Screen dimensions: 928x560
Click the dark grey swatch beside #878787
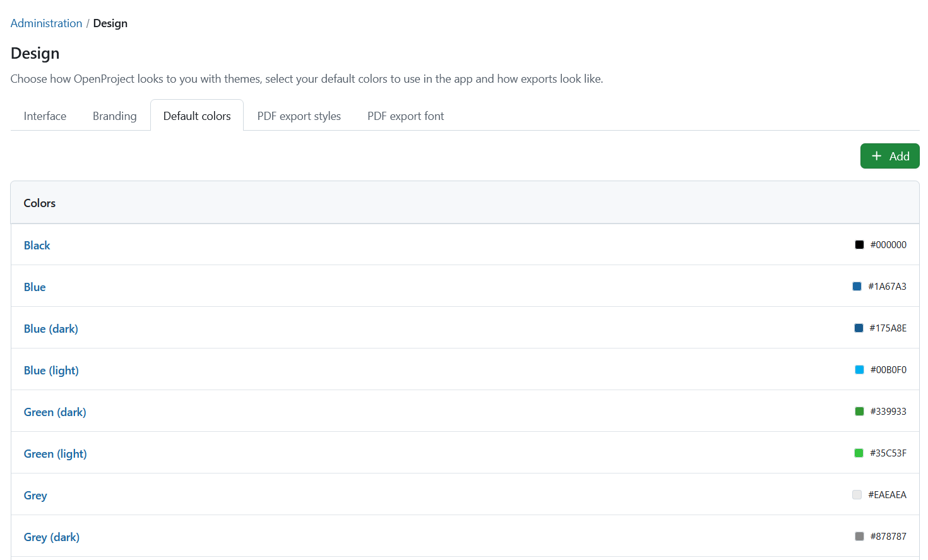[x=859, y=537]
